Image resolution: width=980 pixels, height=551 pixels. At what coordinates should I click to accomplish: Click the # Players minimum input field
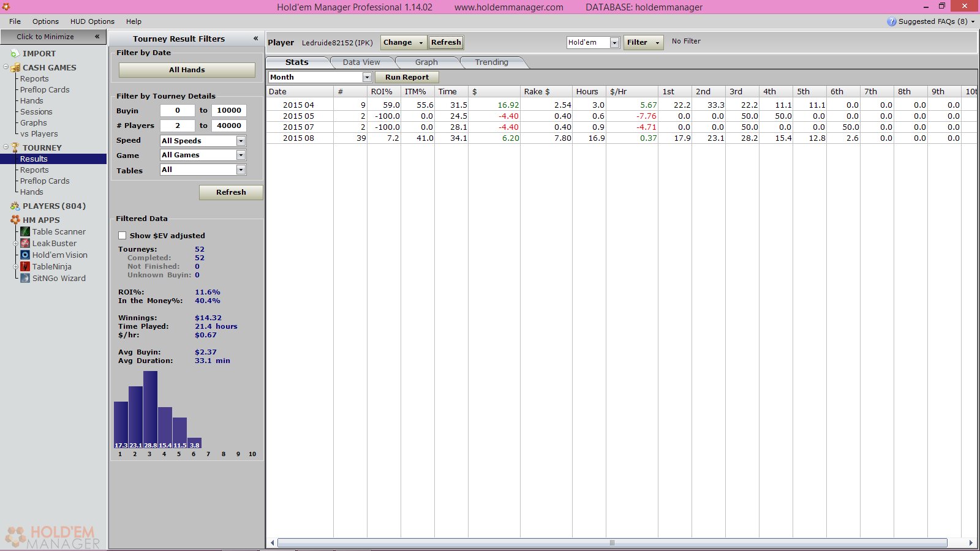(x=178, y=126)
